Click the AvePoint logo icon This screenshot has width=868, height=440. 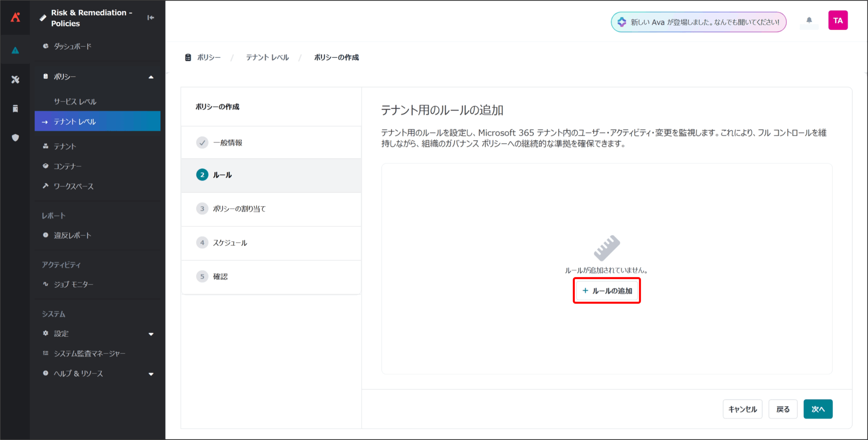pos(15,17)
